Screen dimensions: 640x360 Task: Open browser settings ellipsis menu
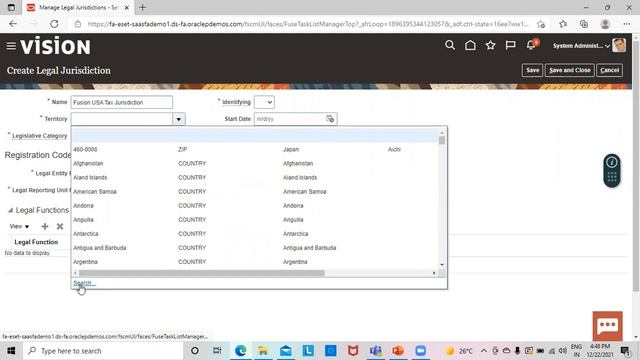tap(627, 24)
